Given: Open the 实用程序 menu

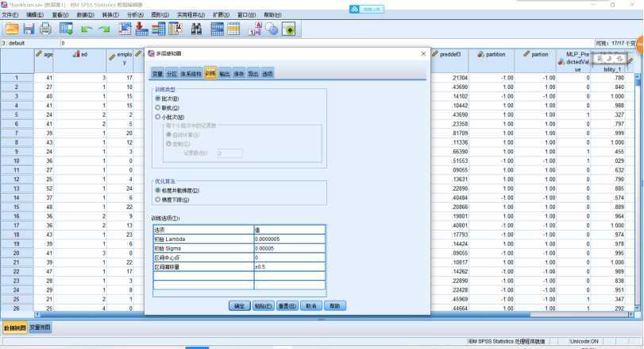Looking at the screenshot, I should pos(191,15).
